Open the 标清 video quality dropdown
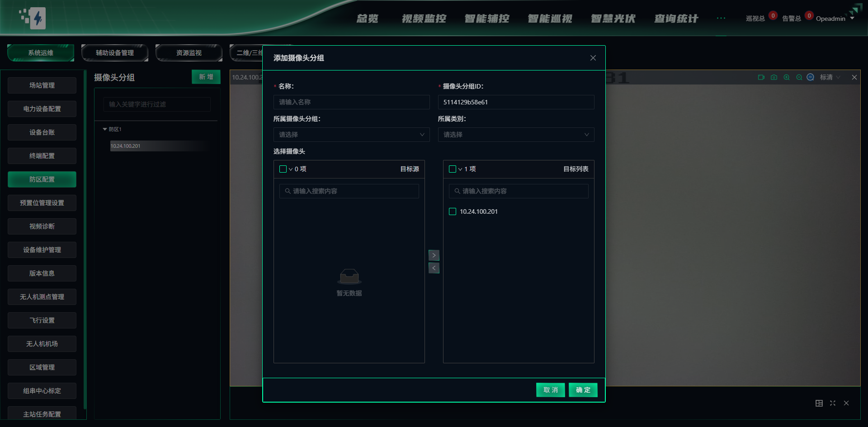The image size is (868, 427). (x=830, y=77)
